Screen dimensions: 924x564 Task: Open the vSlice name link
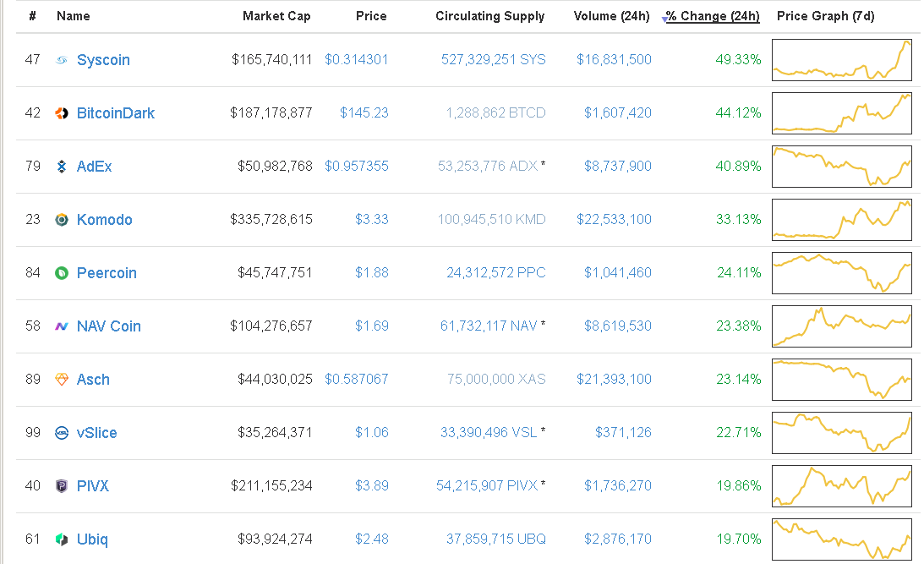pos(96,433)
